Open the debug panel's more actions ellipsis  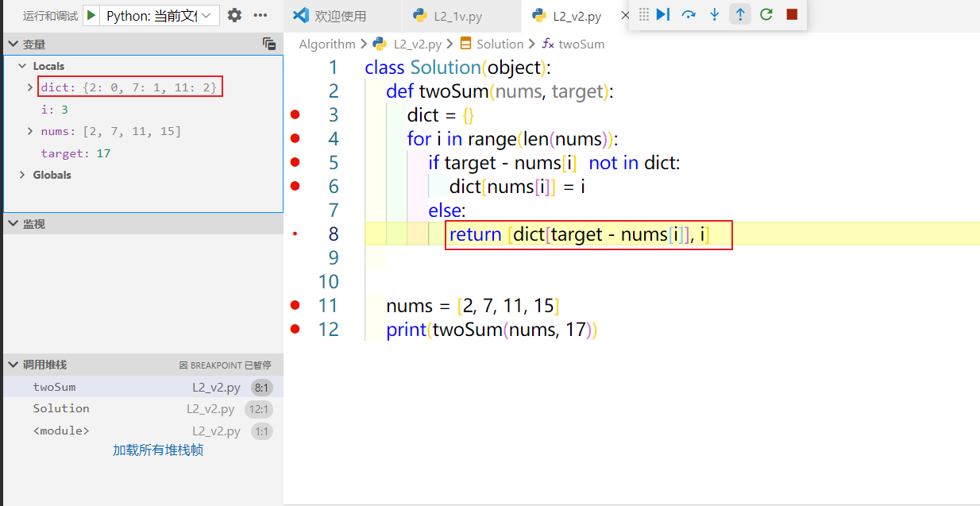(260, 15)
